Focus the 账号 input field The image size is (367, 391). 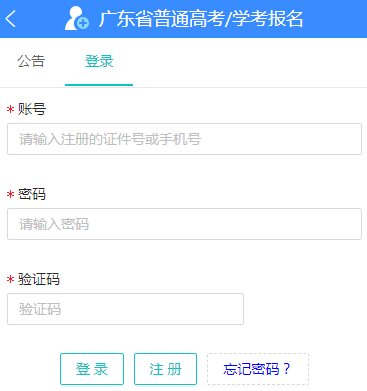(x=184, y=139)
